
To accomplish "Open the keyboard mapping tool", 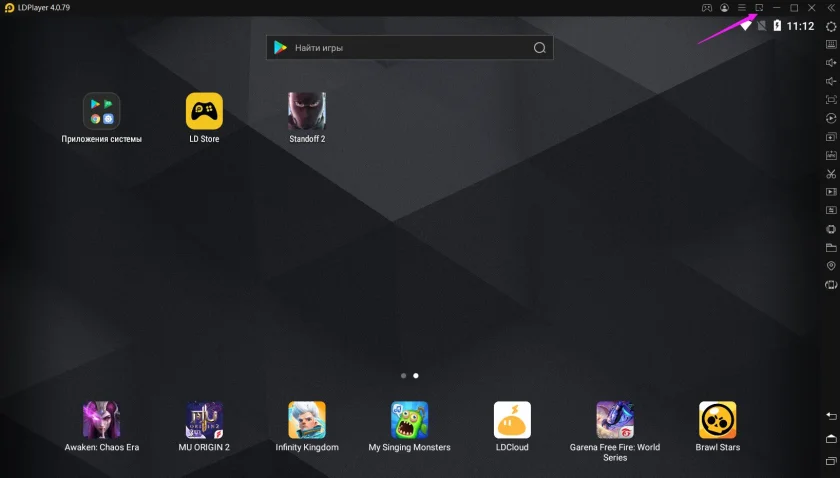I will tap(831, 44).
